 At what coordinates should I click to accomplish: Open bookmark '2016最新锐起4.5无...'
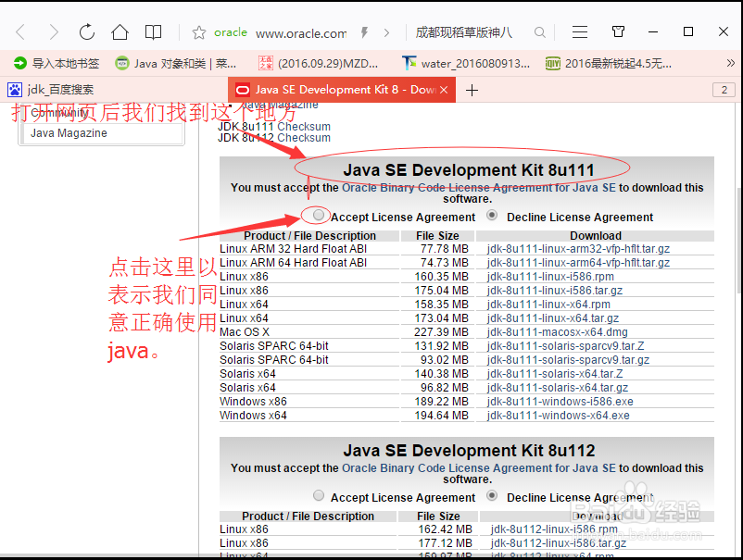(x=609, y=64)
